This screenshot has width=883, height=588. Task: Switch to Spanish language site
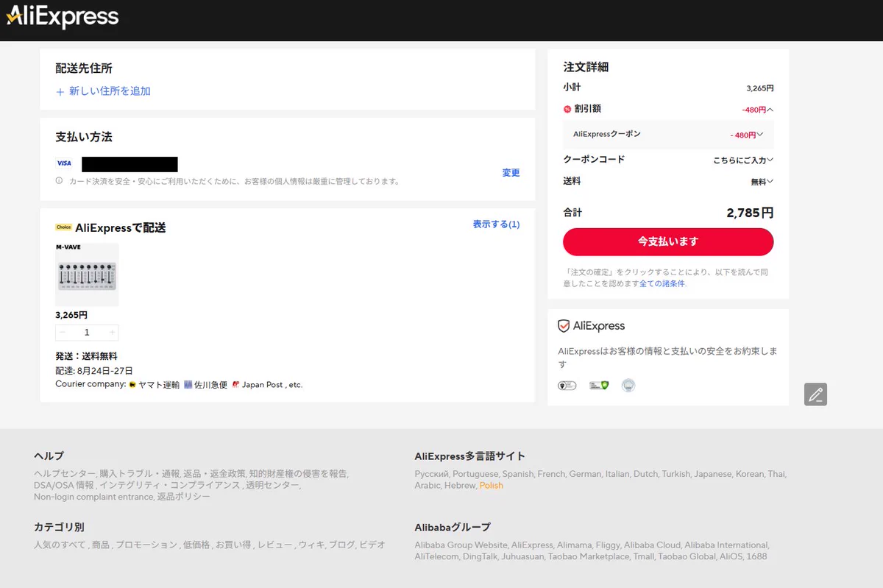point(518,475)
